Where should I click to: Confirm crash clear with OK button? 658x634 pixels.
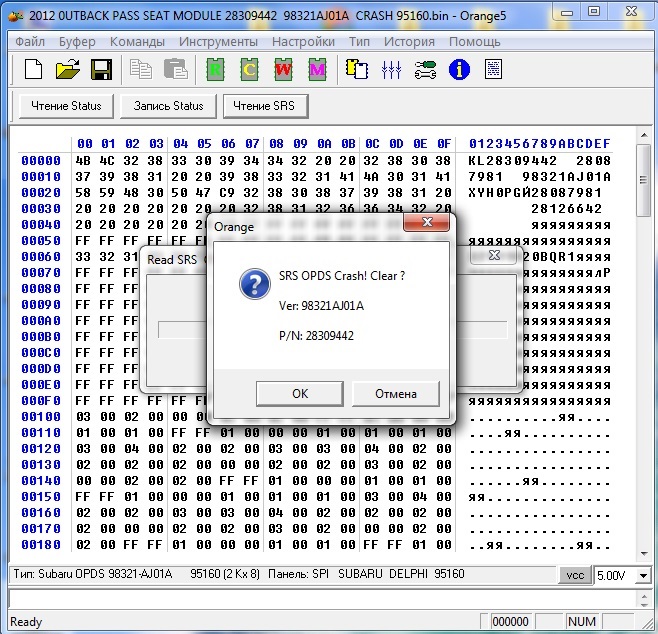pos(300,394)
